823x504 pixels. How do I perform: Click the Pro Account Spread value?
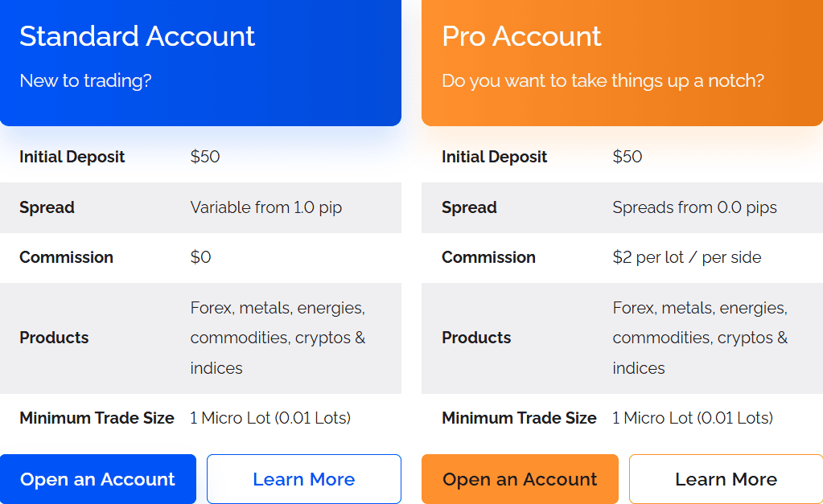point(693,207)
